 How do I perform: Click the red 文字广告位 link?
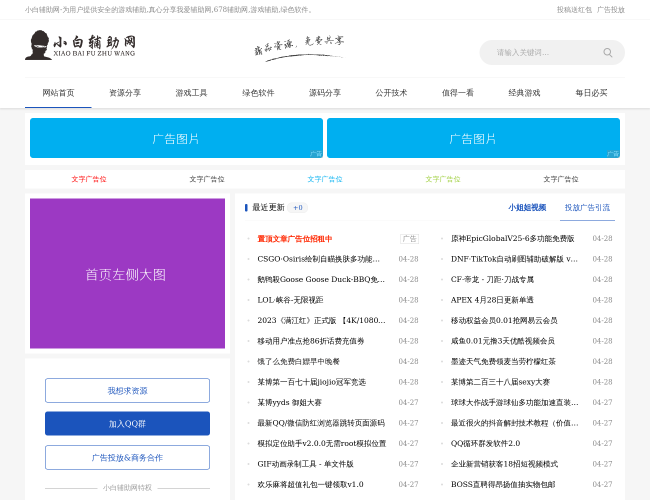[89, 179]
